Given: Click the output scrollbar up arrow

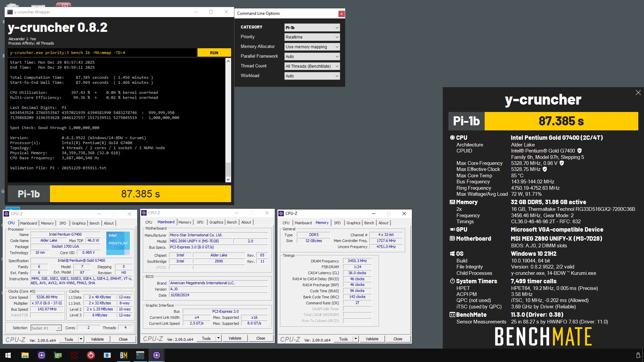Looking at the screenshot, I should tap(228, 61).
